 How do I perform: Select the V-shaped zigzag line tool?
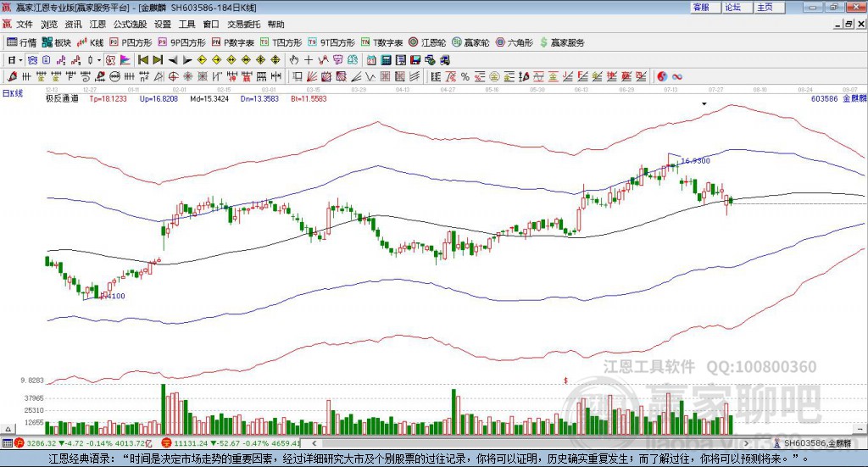pyautogui.click(x=370, y=77)
